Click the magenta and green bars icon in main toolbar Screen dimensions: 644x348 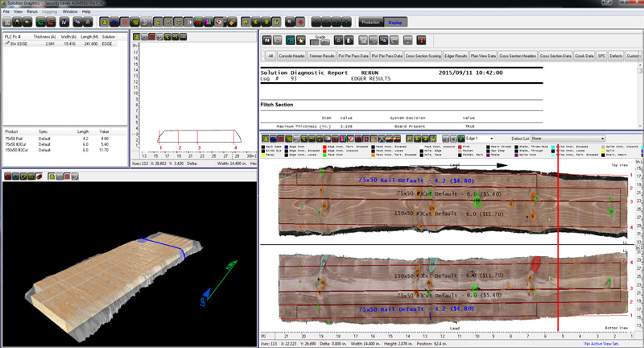tap(208, 23)
